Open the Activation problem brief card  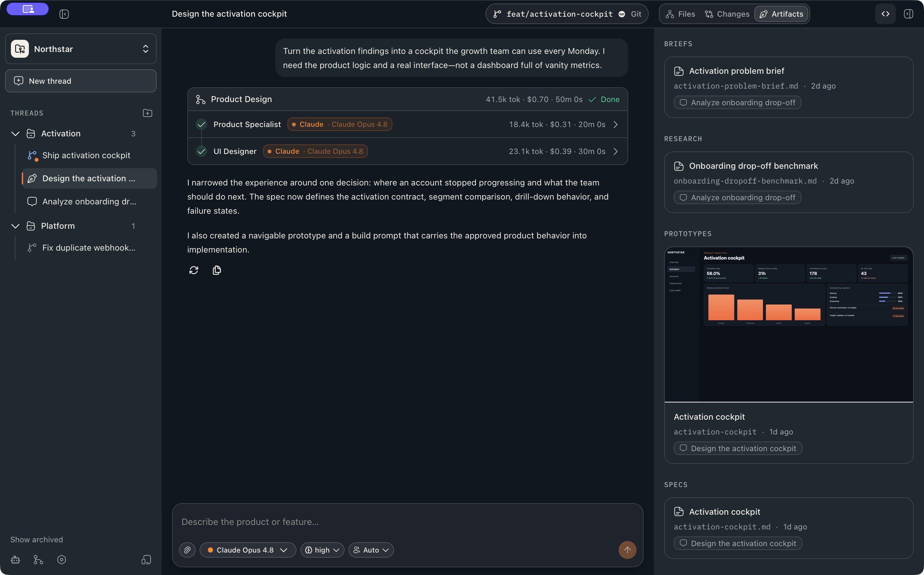point(788,87)
